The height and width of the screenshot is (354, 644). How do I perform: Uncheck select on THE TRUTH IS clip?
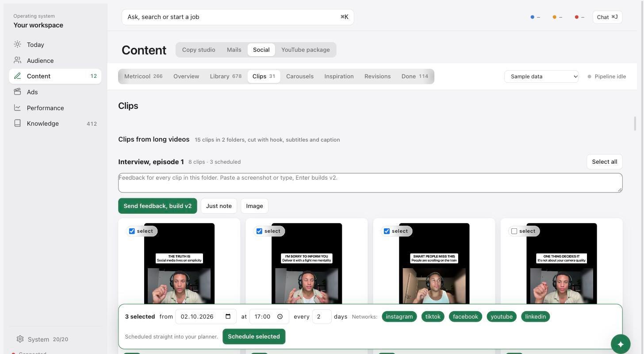pyautogui.click(x=132, y=231)
